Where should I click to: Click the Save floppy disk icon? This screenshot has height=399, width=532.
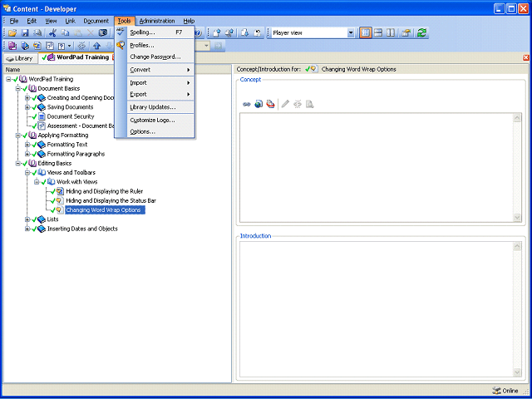tap(25, 33)
